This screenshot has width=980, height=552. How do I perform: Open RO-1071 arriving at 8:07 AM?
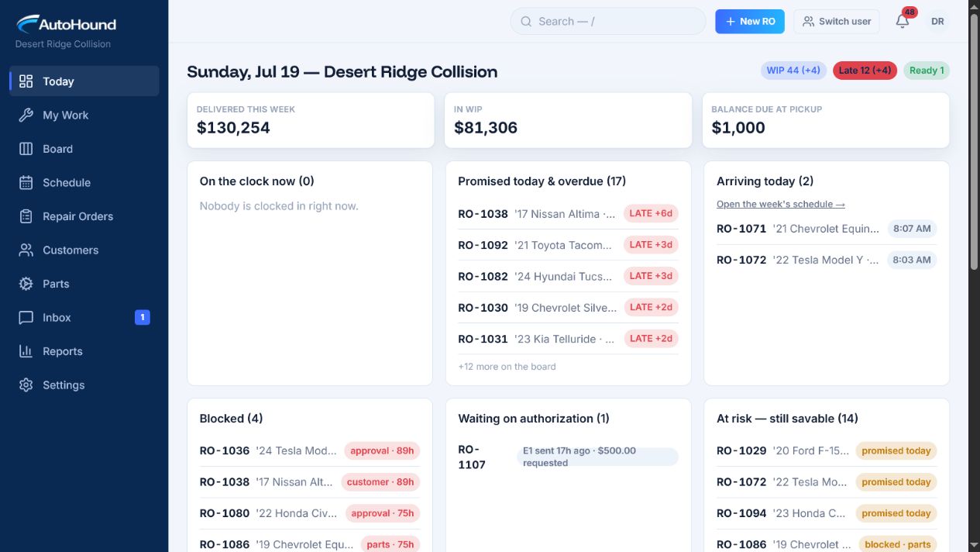pos(827,229)
